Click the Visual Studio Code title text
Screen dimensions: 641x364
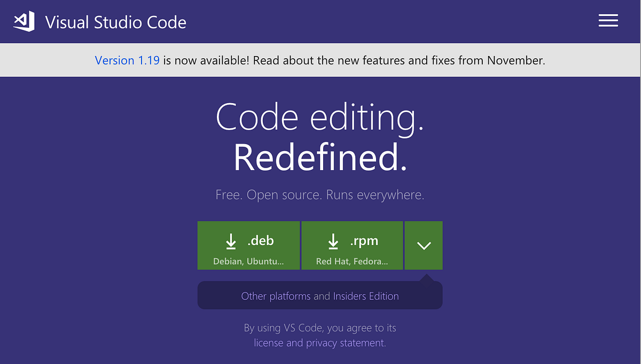click(115, 22)
